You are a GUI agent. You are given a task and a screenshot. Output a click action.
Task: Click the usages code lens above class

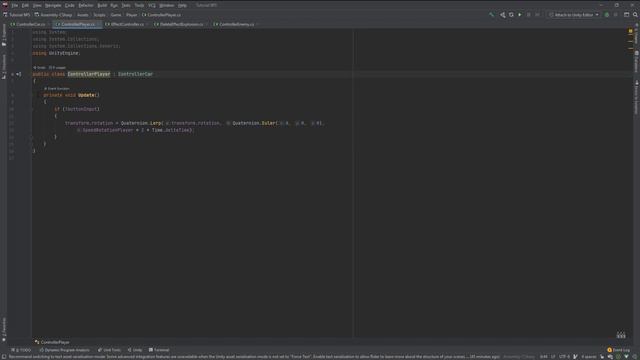pos(57,68)
